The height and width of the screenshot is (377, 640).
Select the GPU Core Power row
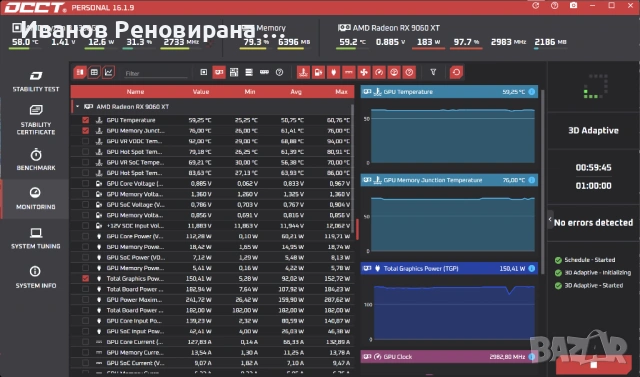(x=211, y=236)
